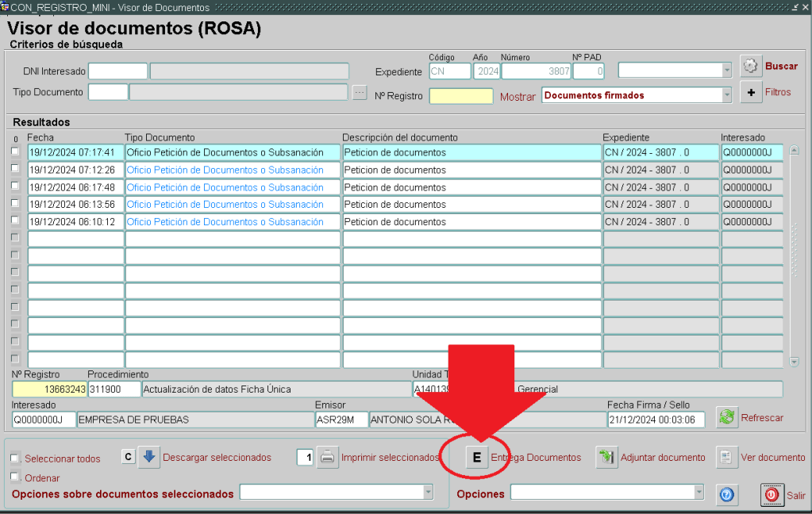Click the Adjuntar documento icon

606,458
